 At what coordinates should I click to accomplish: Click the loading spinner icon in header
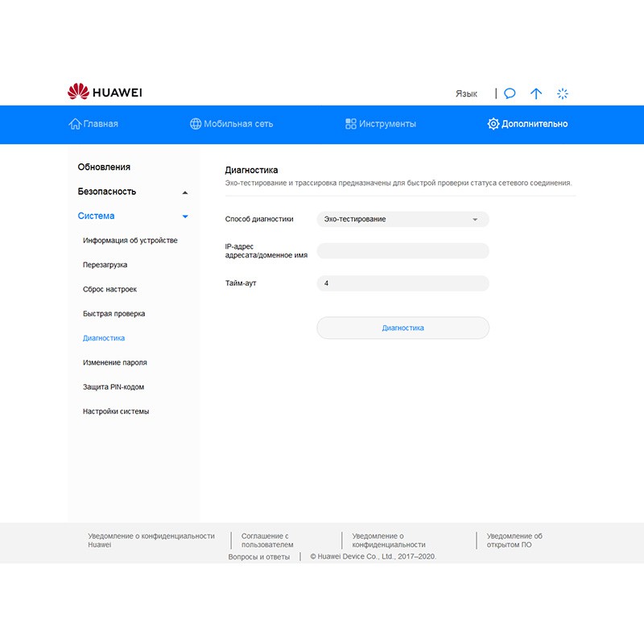click(563, 93)
